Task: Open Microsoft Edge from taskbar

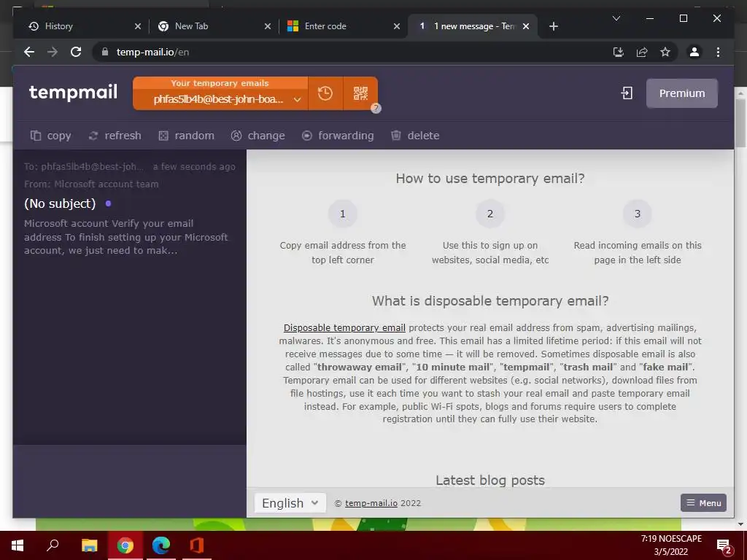Action: click(x=161, y=545)
